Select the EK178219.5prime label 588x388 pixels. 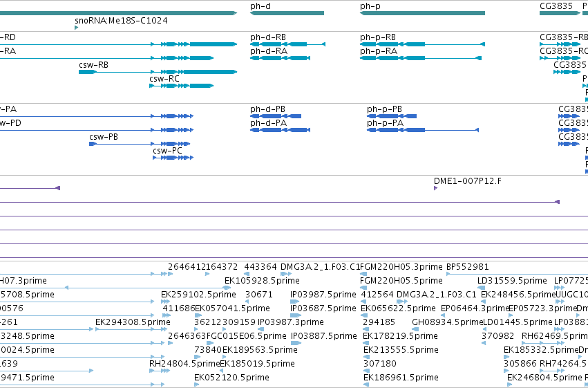click(x=400, y=336)
